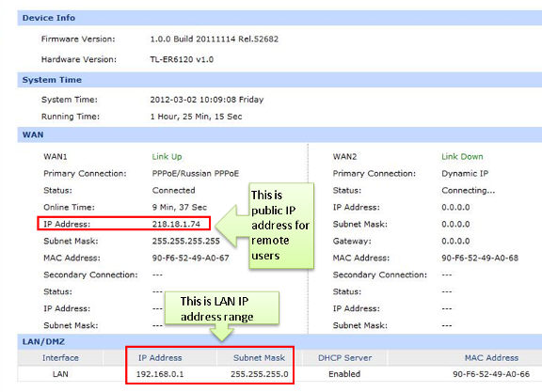
Task: Click the Subnet Mask column header
Action: [260, 358]
